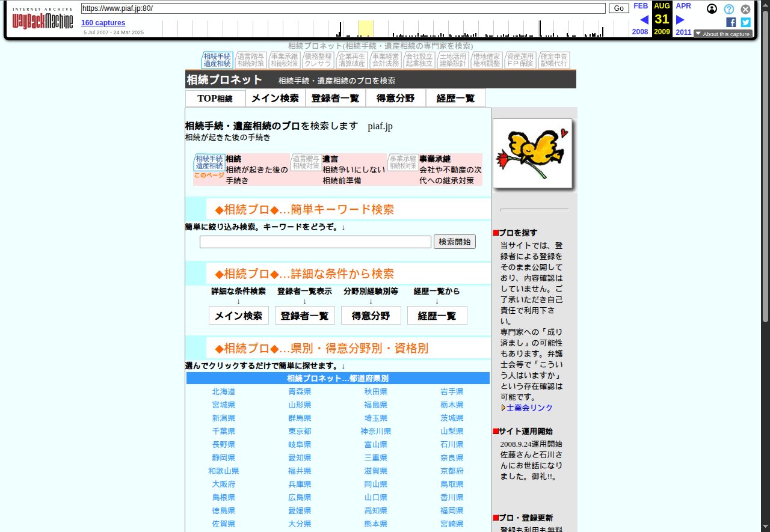Switch to the 得意分野 tab
770x532 pixels.
coord(395,98)
